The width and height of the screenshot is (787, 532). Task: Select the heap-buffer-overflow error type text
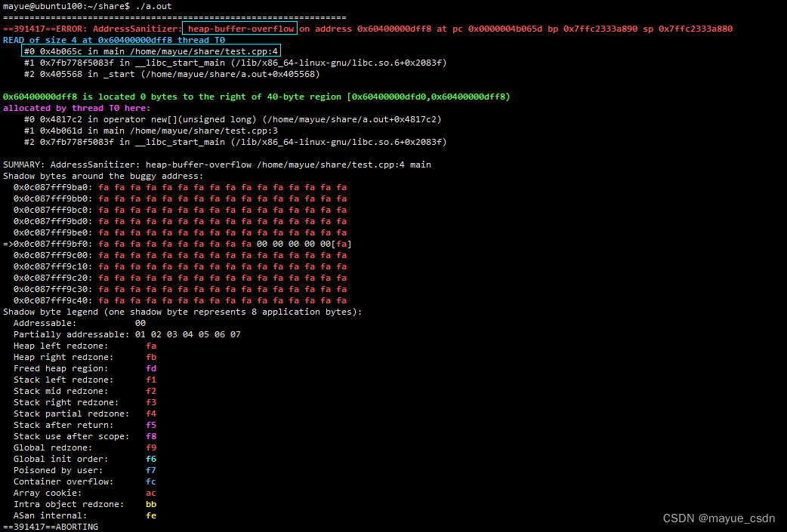tap(241, 29)
